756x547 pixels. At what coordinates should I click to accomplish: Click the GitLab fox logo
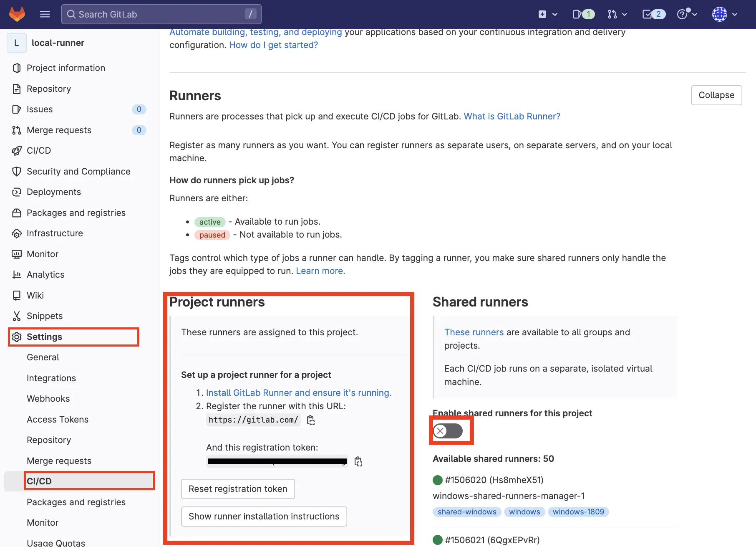coord(17,14)
